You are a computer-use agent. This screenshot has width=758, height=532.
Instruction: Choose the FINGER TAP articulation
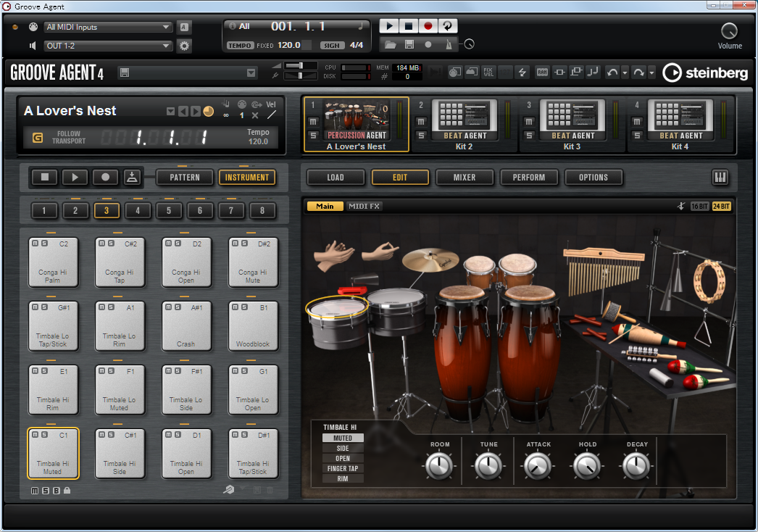pos(343,469)
